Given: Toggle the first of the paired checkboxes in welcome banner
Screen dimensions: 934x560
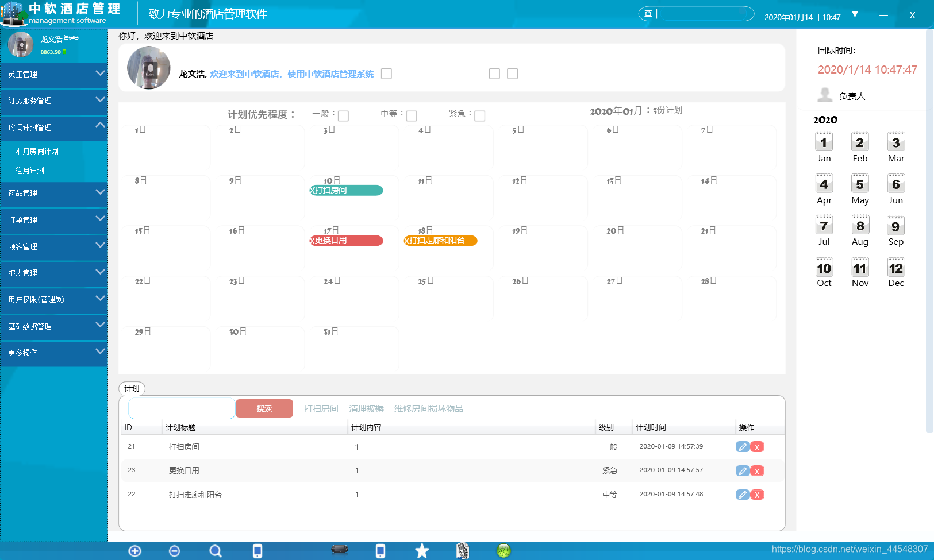Looking at the screenshot, I should (494, 74).
